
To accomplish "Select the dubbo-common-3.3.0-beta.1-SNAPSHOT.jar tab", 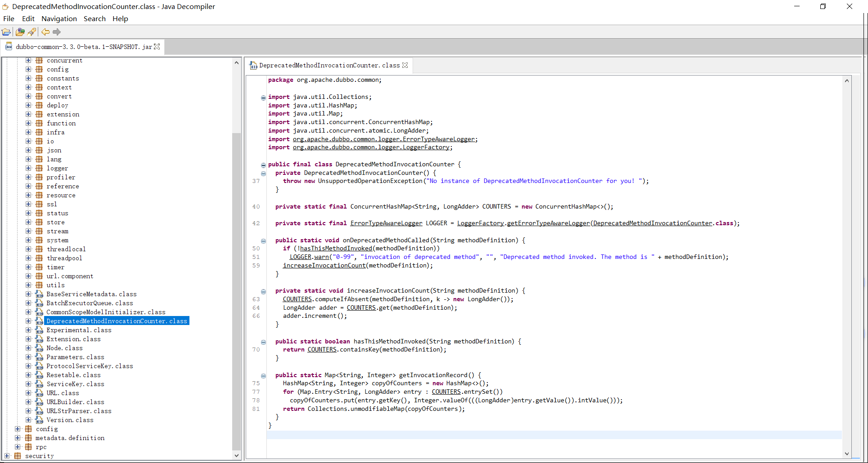I will point(84,46).
